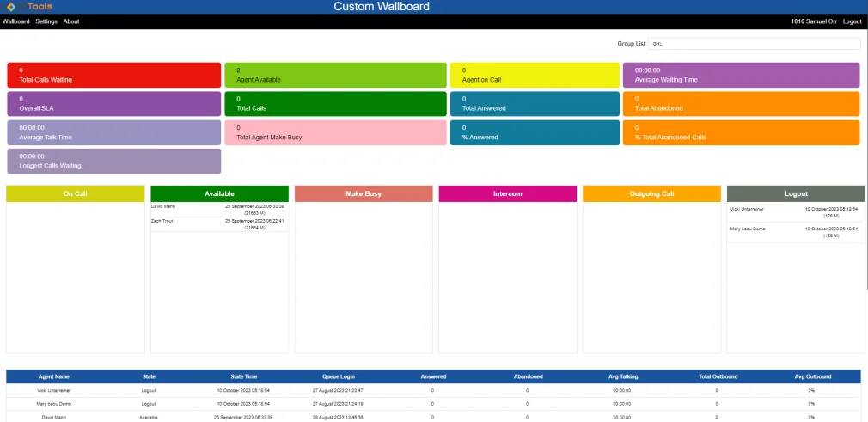Click the Avg Outbound column header
This screenshot has height=422, width=868.
813,376
